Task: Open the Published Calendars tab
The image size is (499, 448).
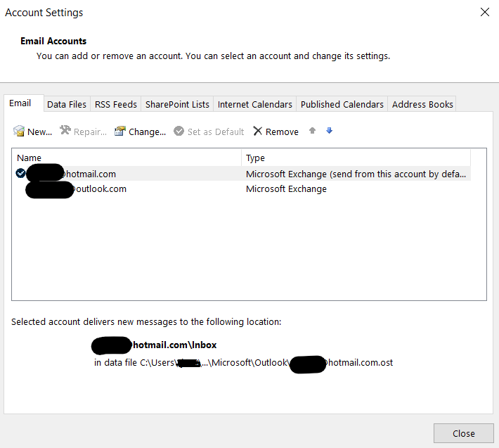Action: 342,104
